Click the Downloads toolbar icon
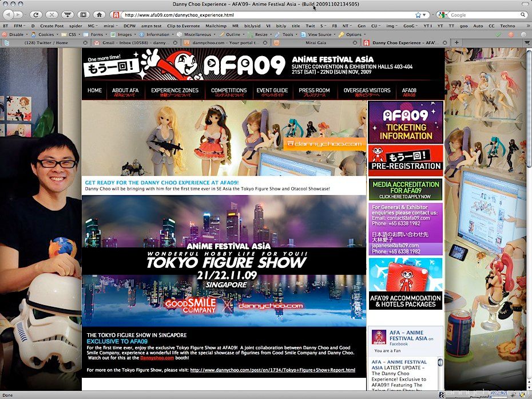 [68, 14]
